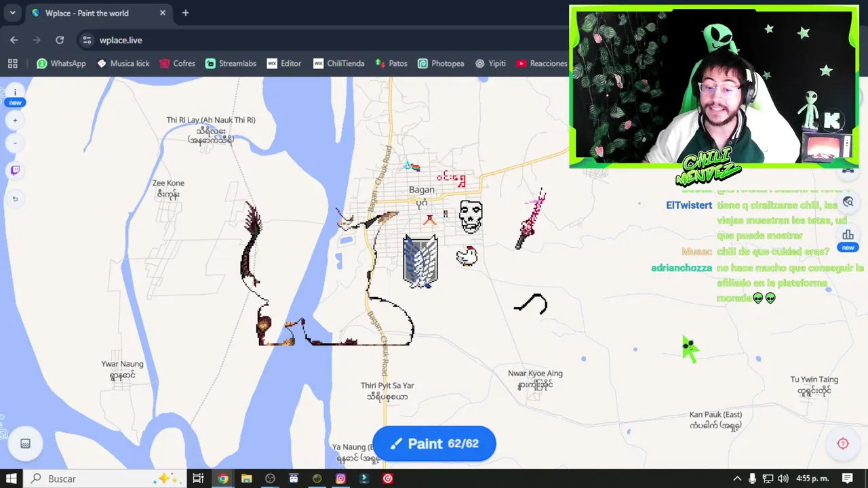The image size is (868, 488).
Task: Click the browser forward arrow
Action: 37,40
